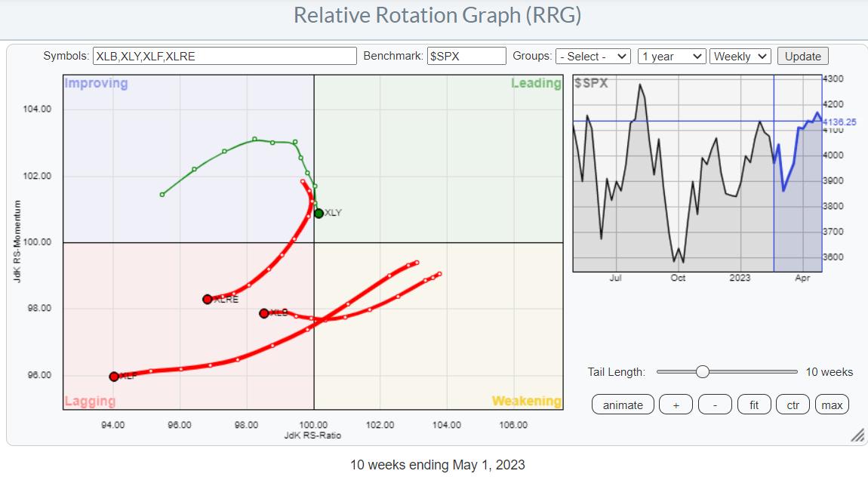Click the 4136.25 price marker label

click(x=840, y=122)
